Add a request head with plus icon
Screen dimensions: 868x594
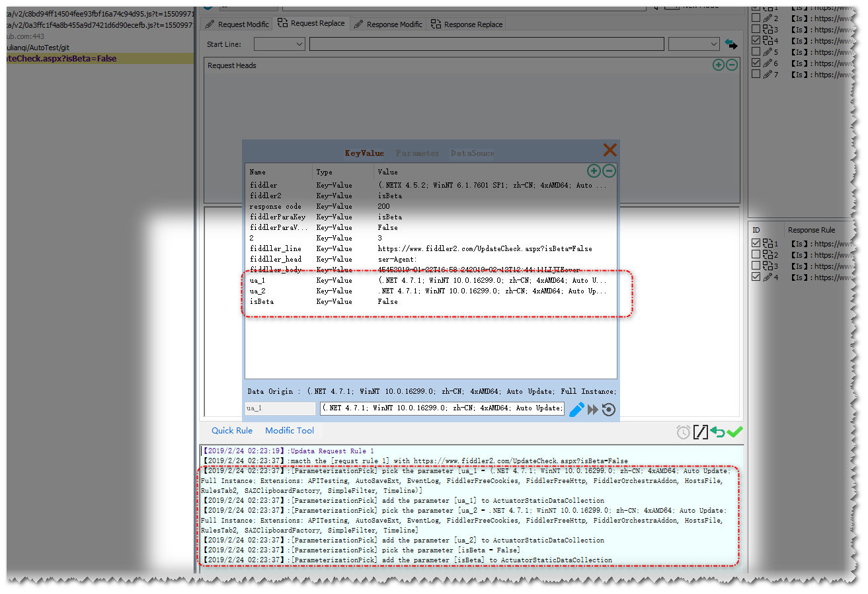coord(718,65)
